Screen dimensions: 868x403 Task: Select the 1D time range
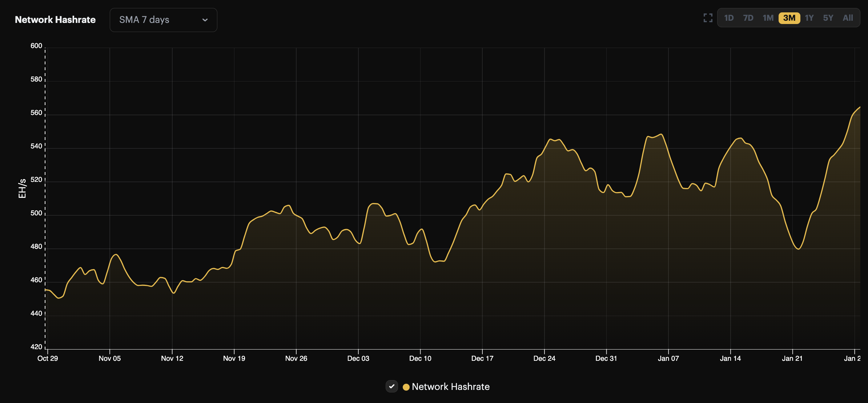[729, 17]
